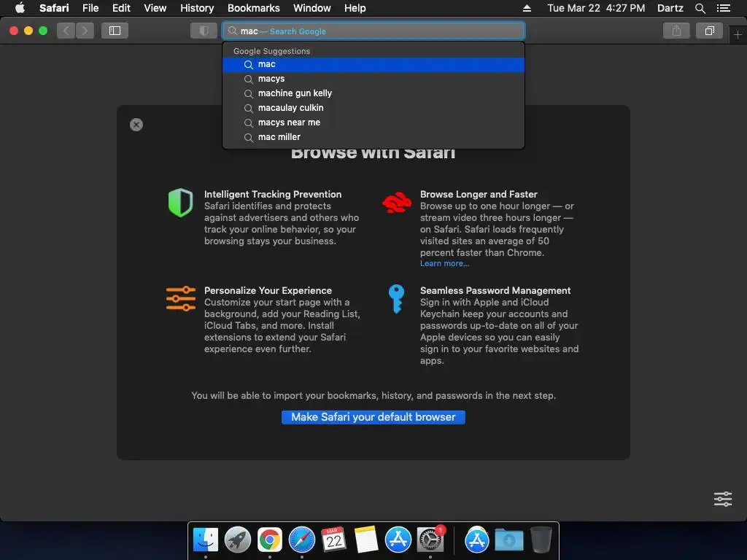The image size is (747, 560).
Task: Open the Window menu
Action: coord(312,8)
